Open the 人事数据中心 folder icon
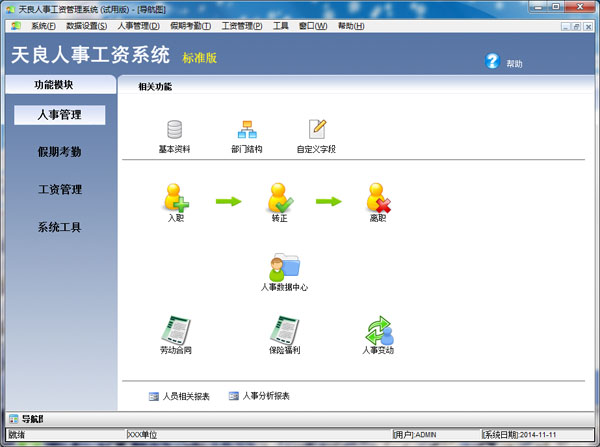Screen dimensions: 600x447 (285, 267)
